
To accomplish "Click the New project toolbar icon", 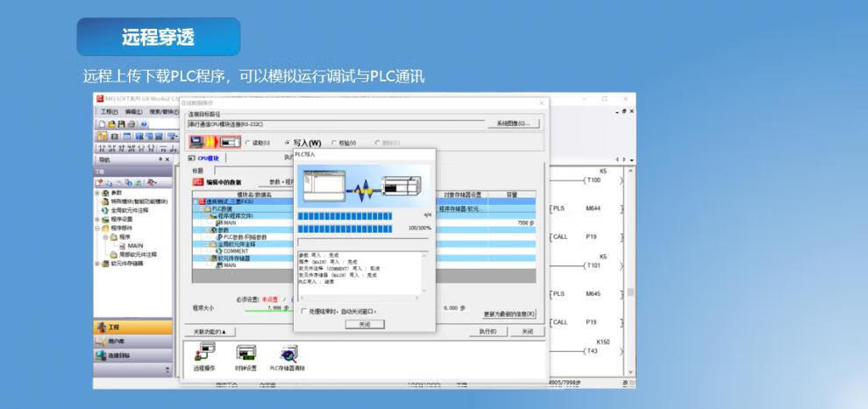I will click(102, 124).
